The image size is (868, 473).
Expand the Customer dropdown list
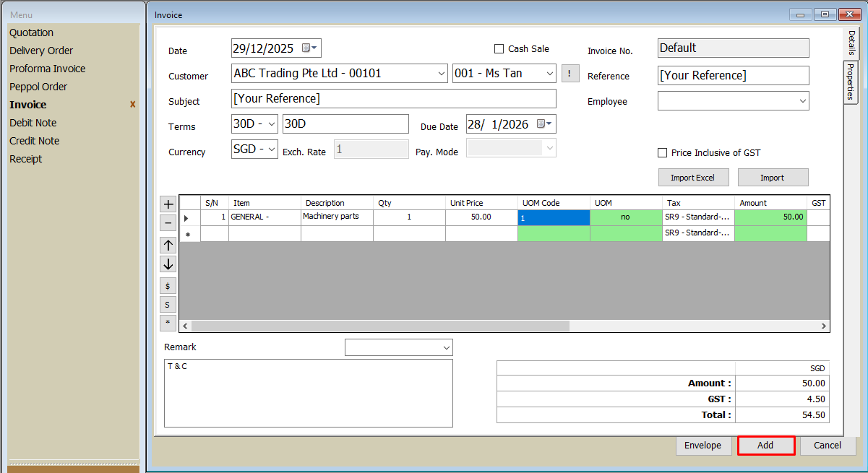(442, 74)
